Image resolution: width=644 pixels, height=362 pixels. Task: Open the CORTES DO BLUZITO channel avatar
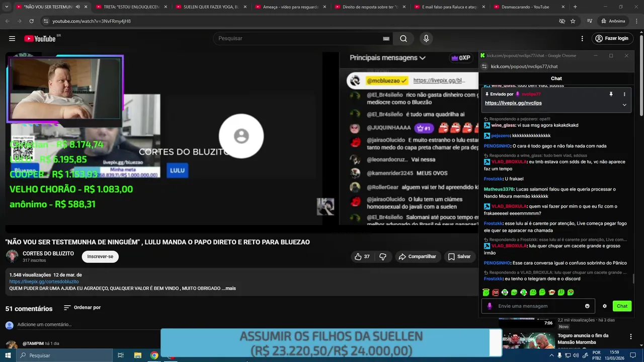point(12,256)
